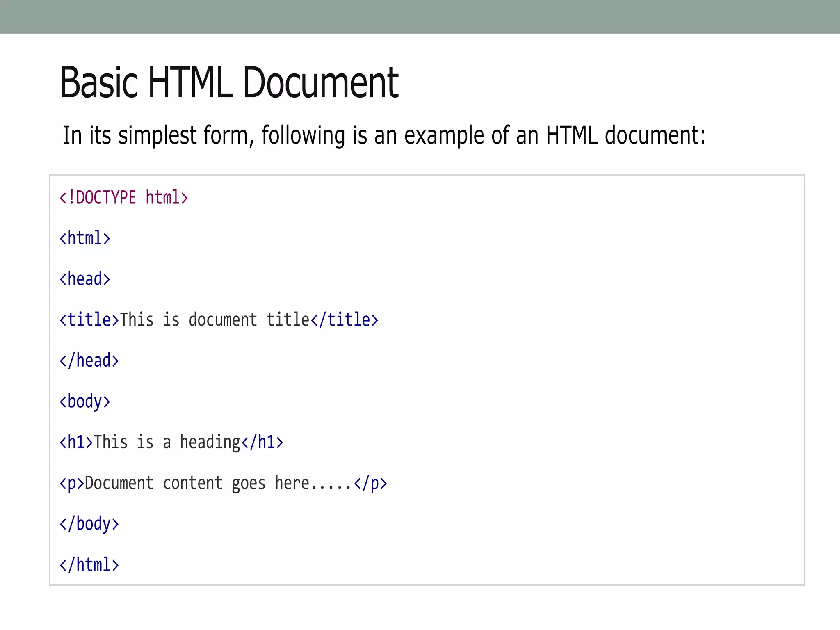Click the closing '</h1>' tag

pyautogui.click(x=262, y=442)
